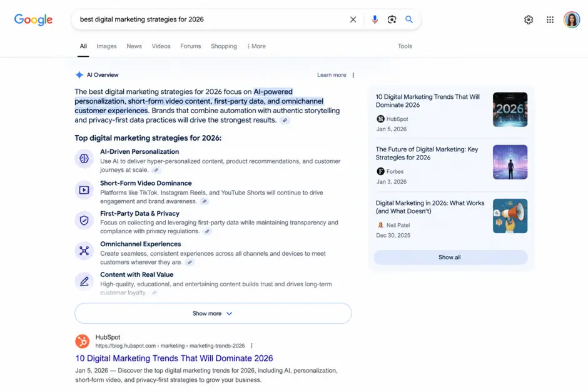
Task: Click the AI Overview sparkle icon
Action: pos(79,75)
